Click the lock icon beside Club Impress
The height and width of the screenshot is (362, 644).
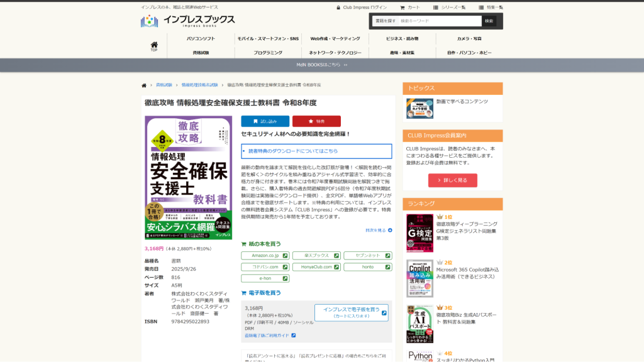338,8
